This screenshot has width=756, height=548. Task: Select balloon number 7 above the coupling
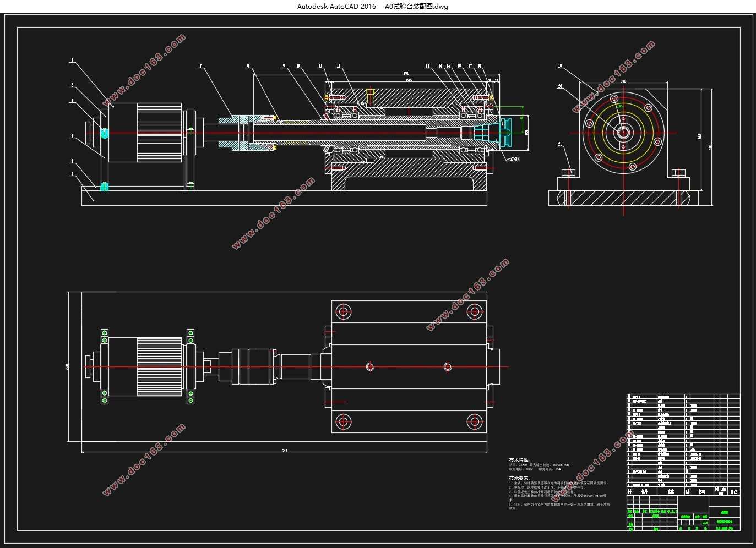pyautogui.click(x=200, y=66)
